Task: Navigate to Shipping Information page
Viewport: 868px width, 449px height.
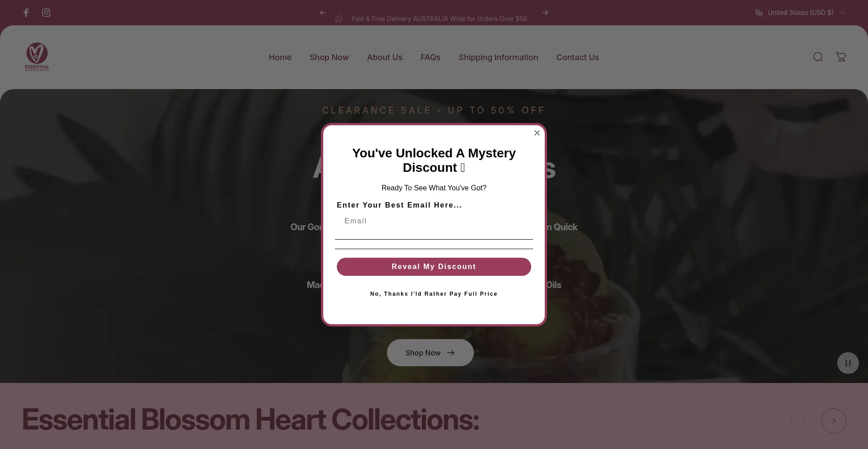Action: 498,57
